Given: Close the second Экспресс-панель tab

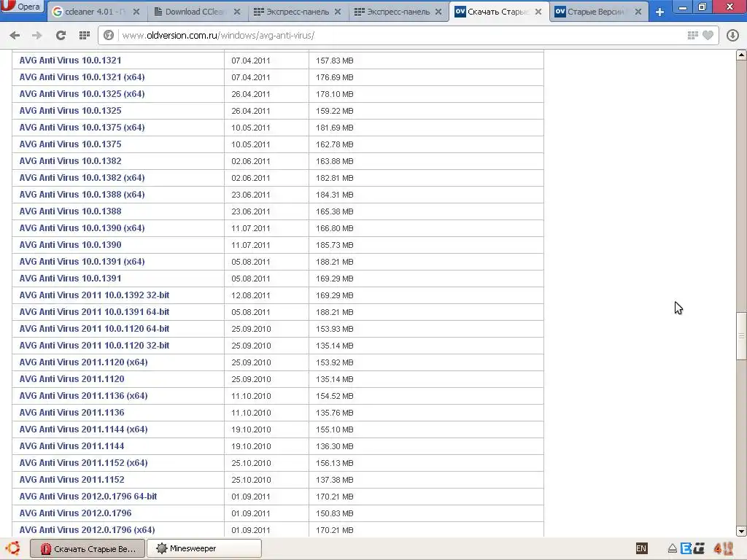Looking at the screenshot, I should [438, 12].
